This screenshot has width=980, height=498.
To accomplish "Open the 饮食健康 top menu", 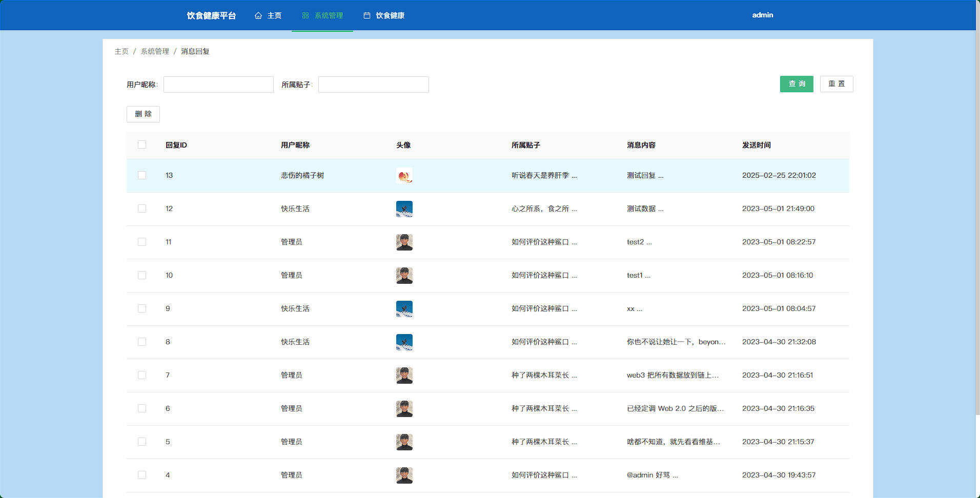I will coord(384,15).
